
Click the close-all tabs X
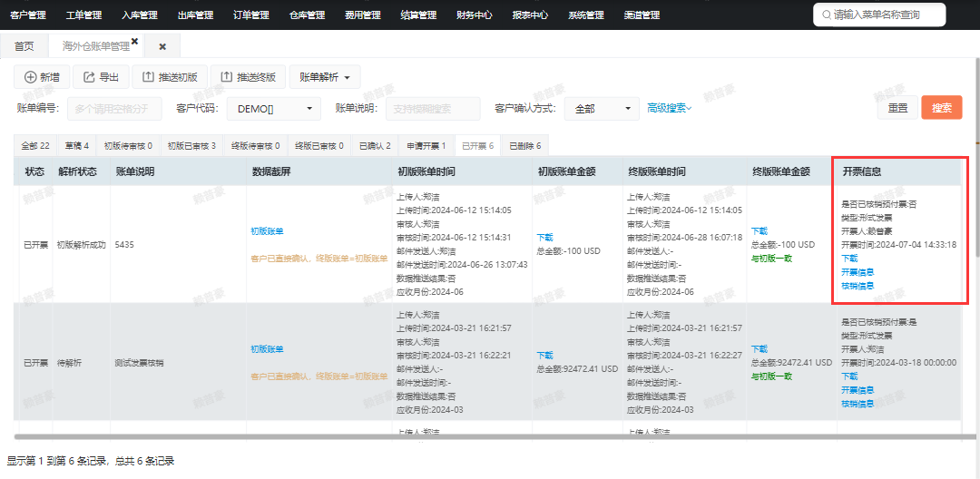click(162, 47)
